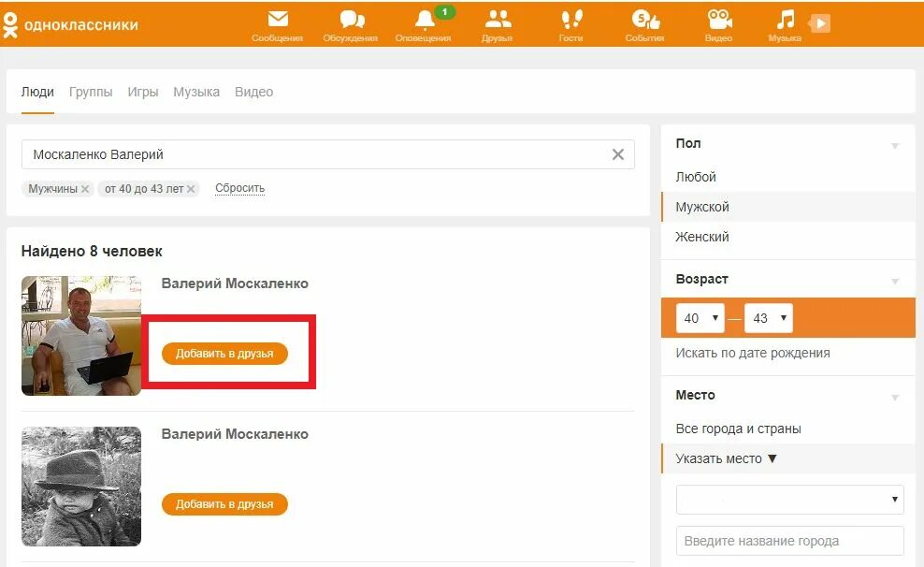The height and width of the screenshot is (567, 924).
Task: Open second Валерий Москаленко profile name
Action: pos(235,434)
